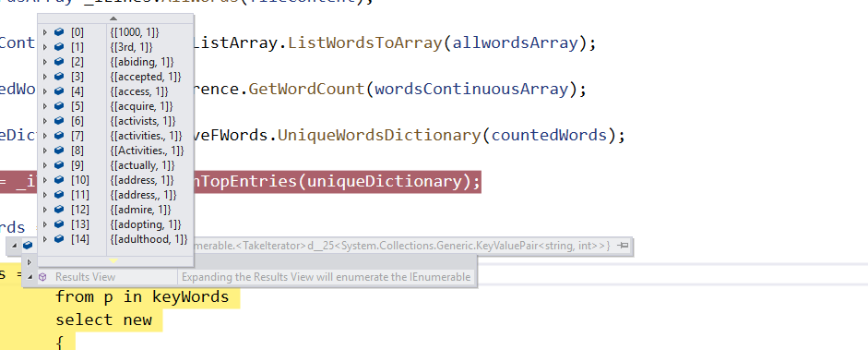Expand entry [6] activists row
This screenshot has width=868, height=350.
(45, 121)
